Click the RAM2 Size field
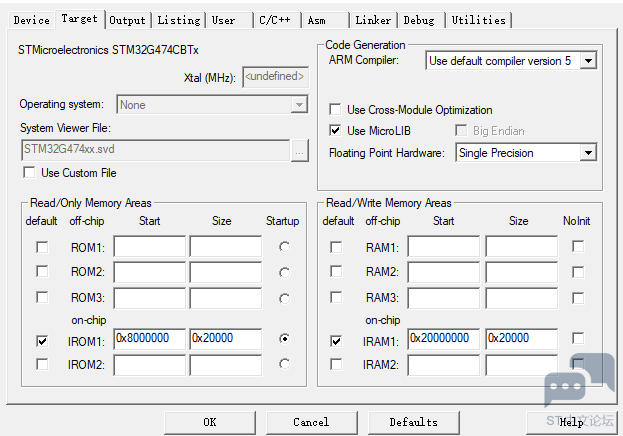Screen dimensions: 623x436 (x=522, y=272)
